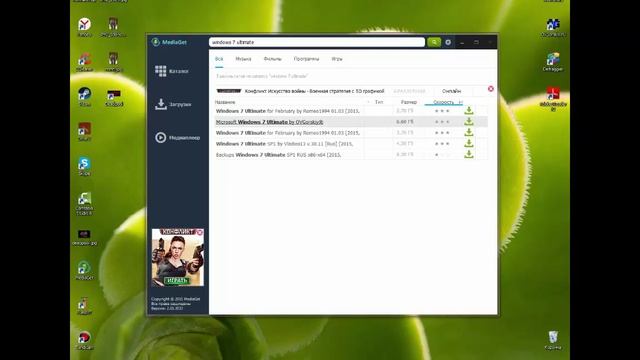Sort results by Тип column
The image size is (640, 360).
pyautogui.click(x=379, y=102)
